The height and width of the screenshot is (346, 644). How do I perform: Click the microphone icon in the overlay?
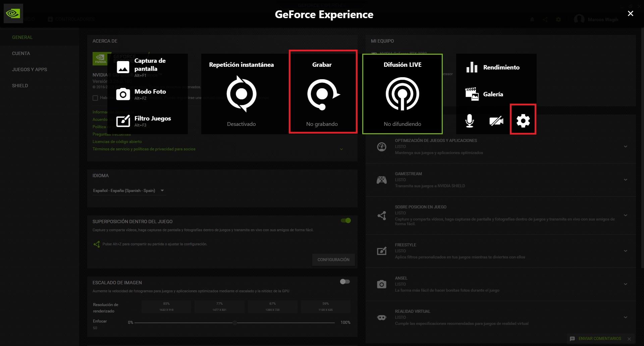coord(469,121)
